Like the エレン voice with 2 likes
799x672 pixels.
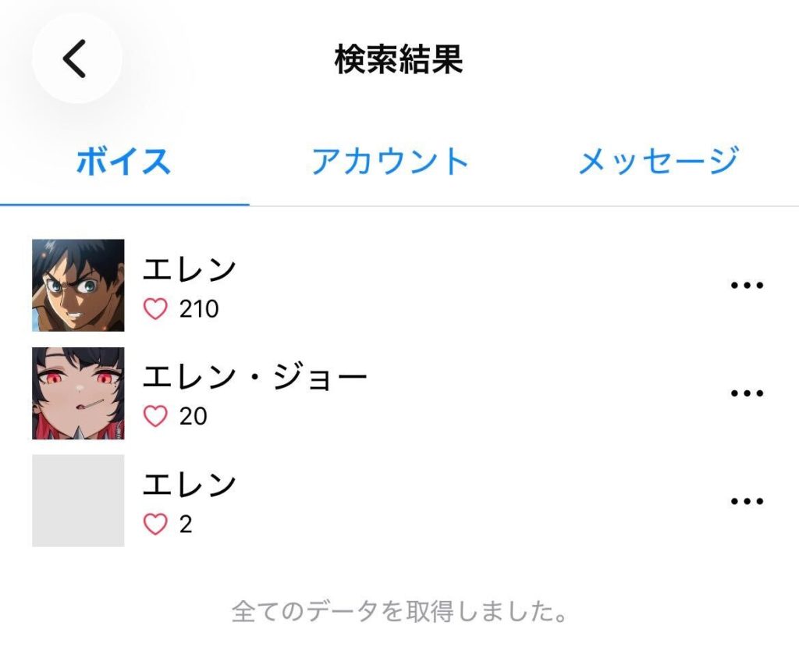point(156,524)
